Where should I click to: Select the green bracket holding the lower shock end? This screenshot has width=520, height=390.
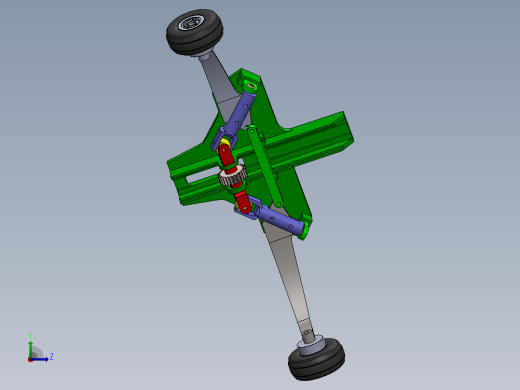(305, 227)
